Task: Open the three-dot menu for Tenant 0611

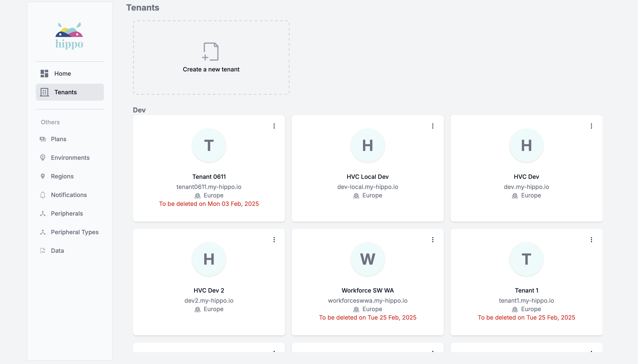Action: (x=274, y=126)
